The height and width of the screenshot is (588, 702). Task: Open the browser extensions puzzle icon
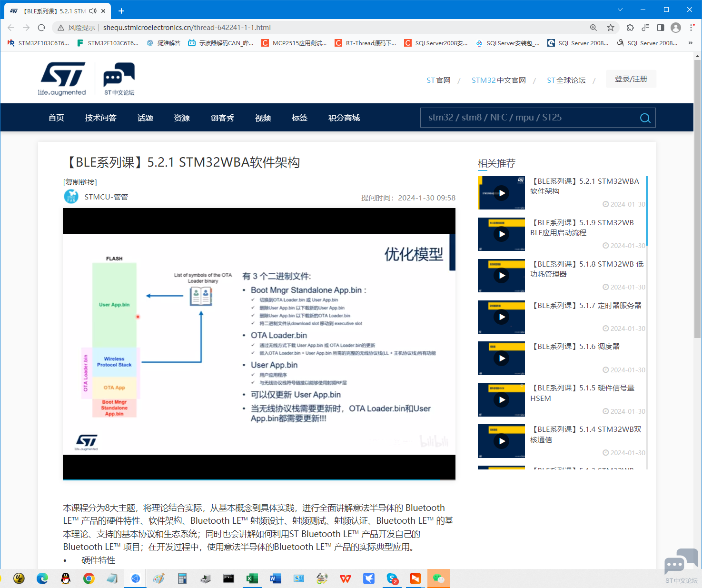click(x=630, y=28)
